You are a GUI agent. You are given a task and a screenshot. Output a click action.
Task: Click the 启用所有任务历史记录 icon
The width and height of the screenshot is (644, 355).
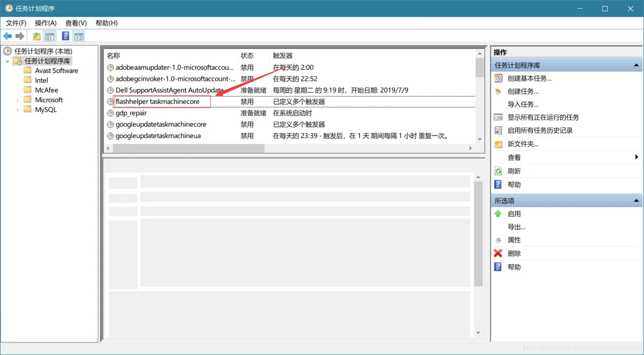pos(498,130)
